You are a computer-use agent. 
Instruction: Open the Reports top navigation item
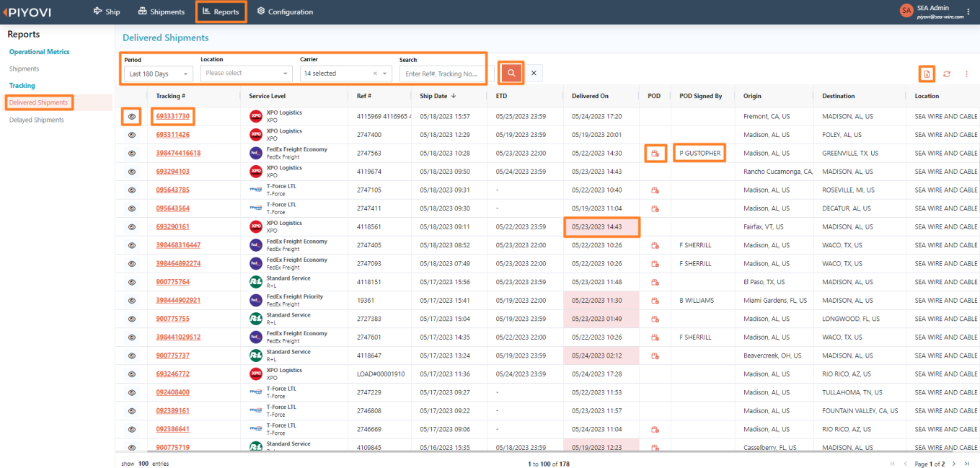coord(221,12)
